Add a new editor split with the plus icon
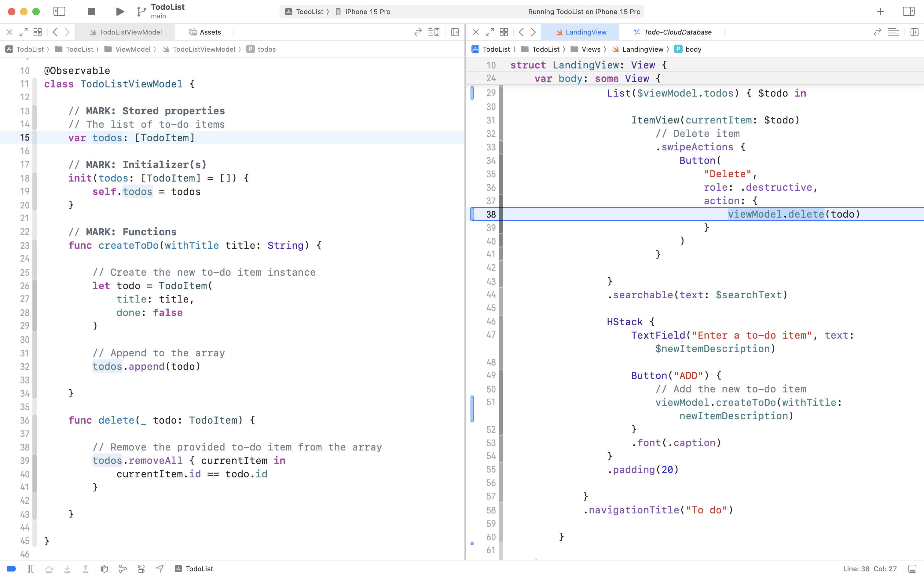 pyautogui.click(x=454, y=32)
